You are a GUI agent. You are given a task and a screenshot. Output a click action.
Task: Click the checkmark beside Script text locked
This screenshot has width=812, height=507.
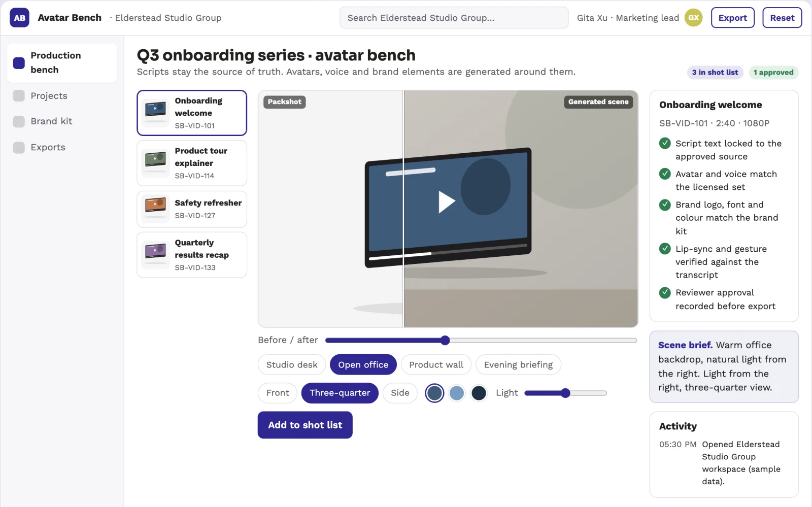click(x=665, y=144)
